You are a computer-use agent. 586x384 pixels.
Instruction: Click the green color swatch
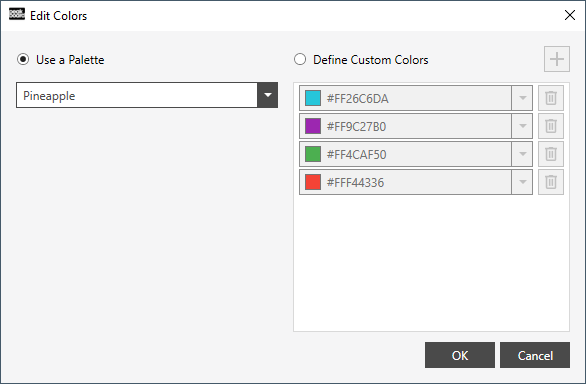[x=313, y=154]
